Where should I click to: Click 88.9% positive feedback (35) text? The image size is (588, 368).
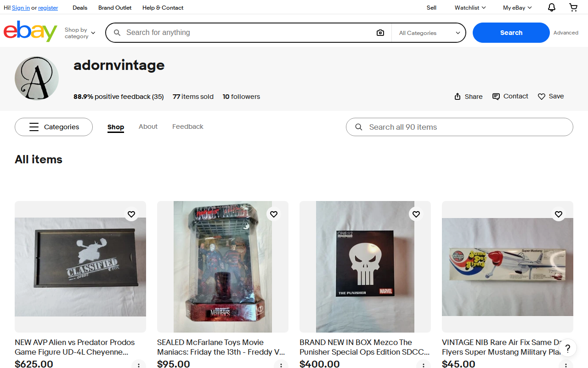(x=119, y=97)
